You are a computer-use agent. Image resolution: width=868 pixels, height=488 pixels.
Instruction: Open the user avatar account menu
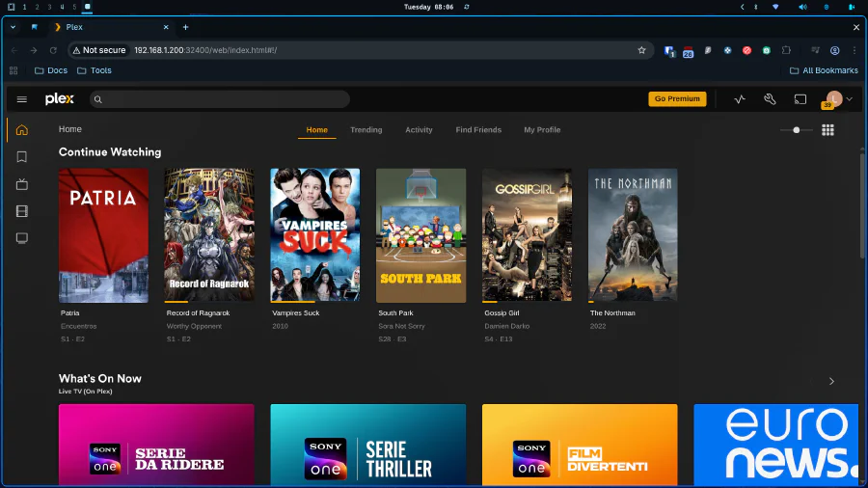click(x=837, y=99)
